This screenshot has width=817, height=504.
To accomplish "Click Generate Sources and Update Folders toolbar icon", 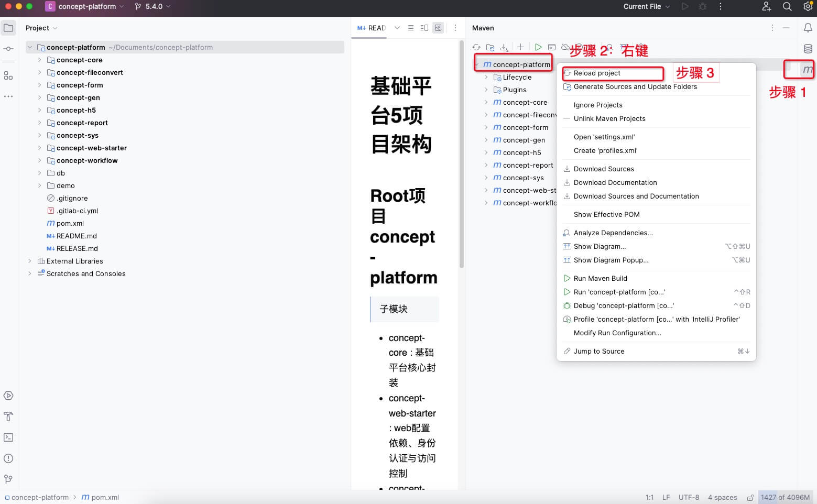I will (490, 47).
